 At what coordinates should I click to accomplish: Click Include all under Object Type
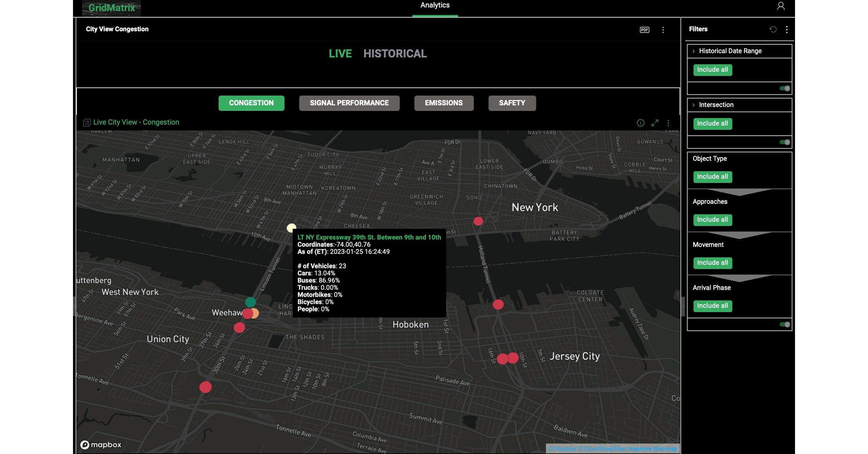pos(713,177)
